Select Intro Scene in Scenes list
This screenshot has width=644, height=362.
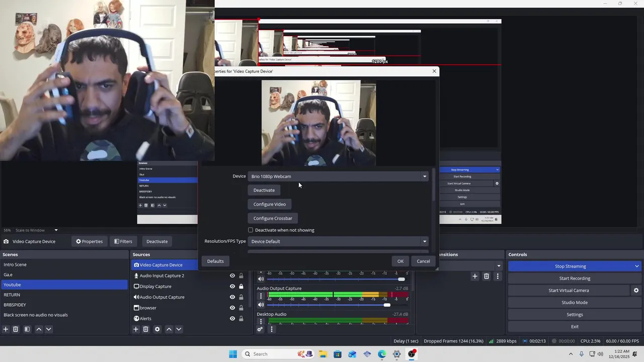point(64,264)
